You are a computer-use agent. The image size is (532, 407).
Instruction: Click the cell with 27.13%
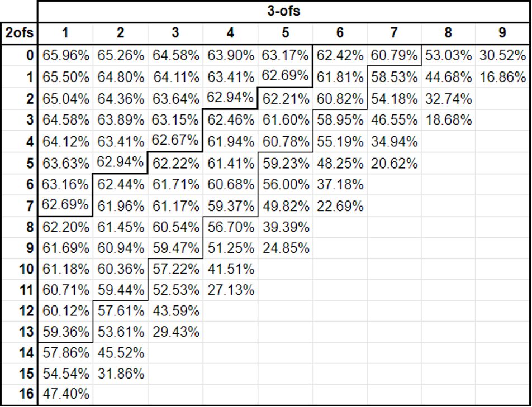(231, 290)
